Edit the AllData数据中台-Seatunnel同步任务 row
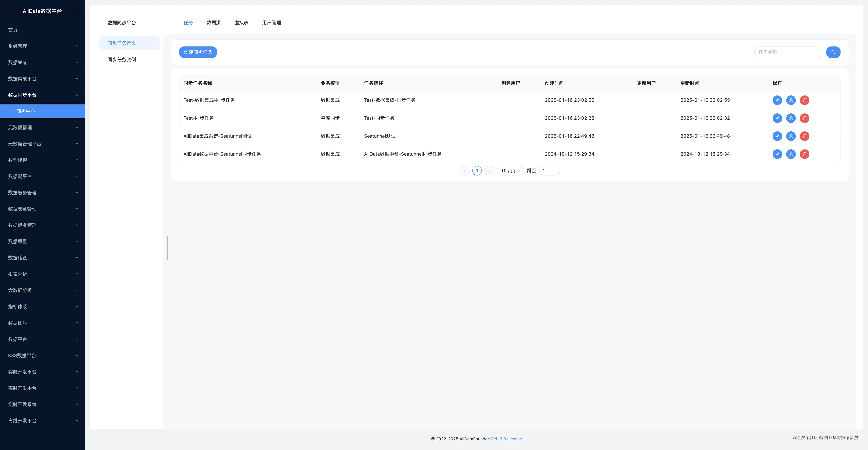868x450 pixels. (x=777, y=154)
